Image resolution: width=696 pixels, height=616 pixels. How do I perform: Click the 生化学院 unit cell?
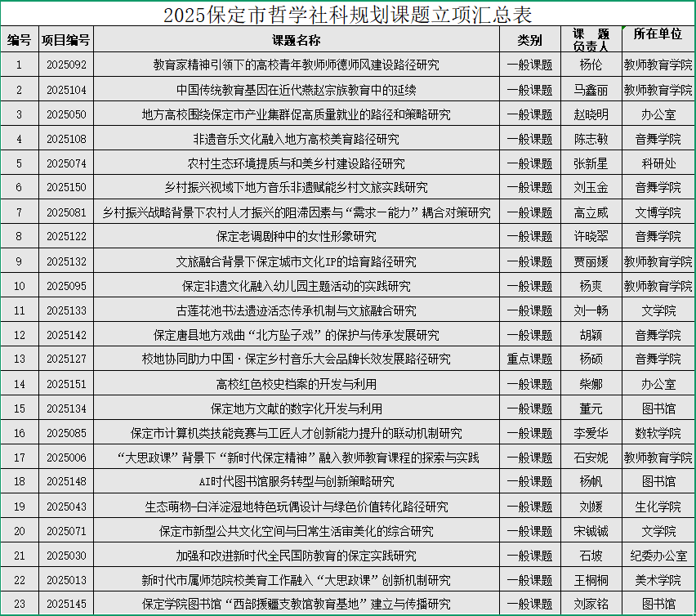[658, 507]
